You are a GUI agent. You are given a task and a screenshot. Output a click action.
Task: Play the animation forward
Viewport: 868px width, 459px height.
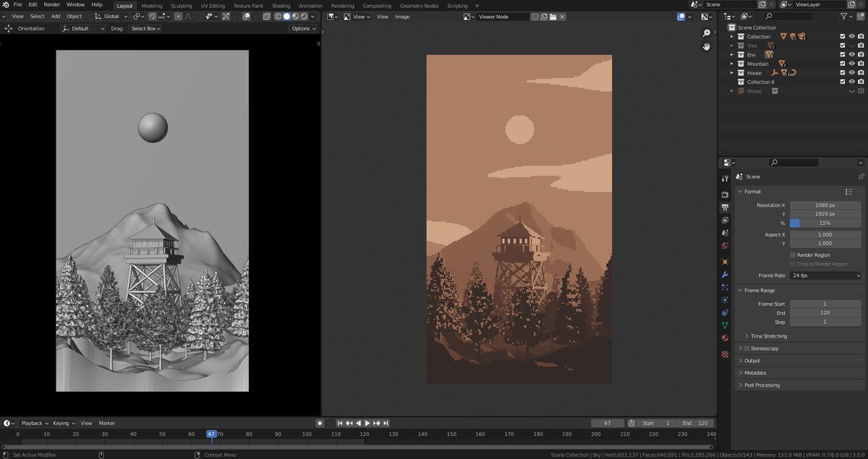tap(367, 423)
